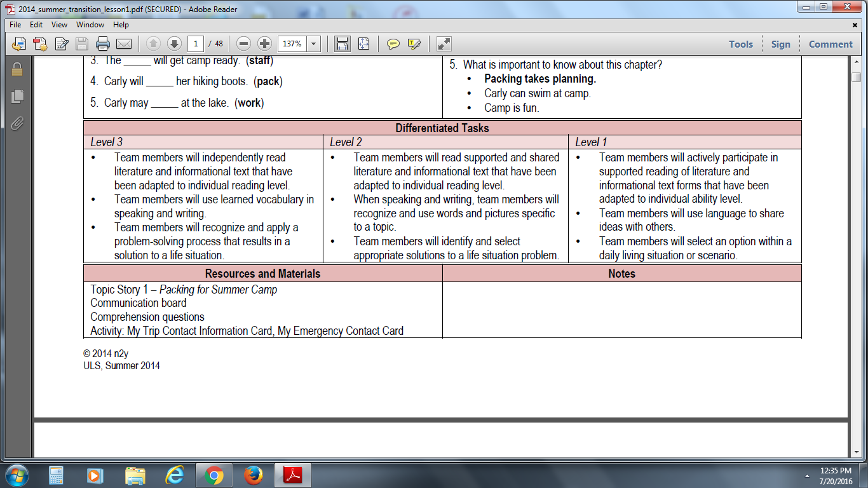Screen dimensions: 868x488
Task: Add a sticky note comment
Action: [x=393, y=44]
